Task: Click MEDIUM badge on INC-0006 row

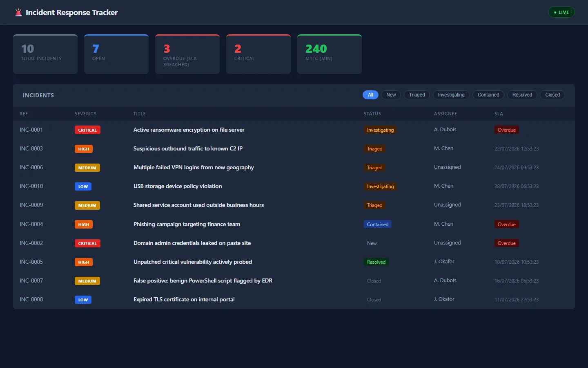Action: click(87, 168)
